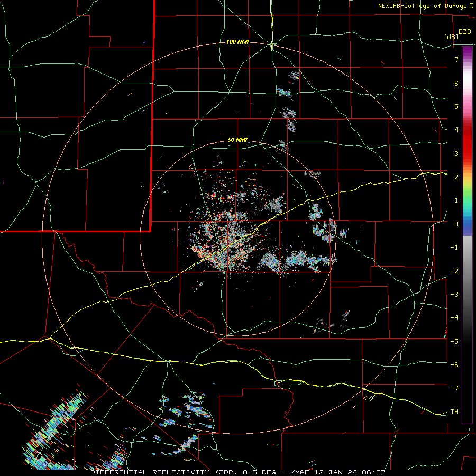
Task: Click the 5 value on the dB scale
Action: (x=456, y=106)
